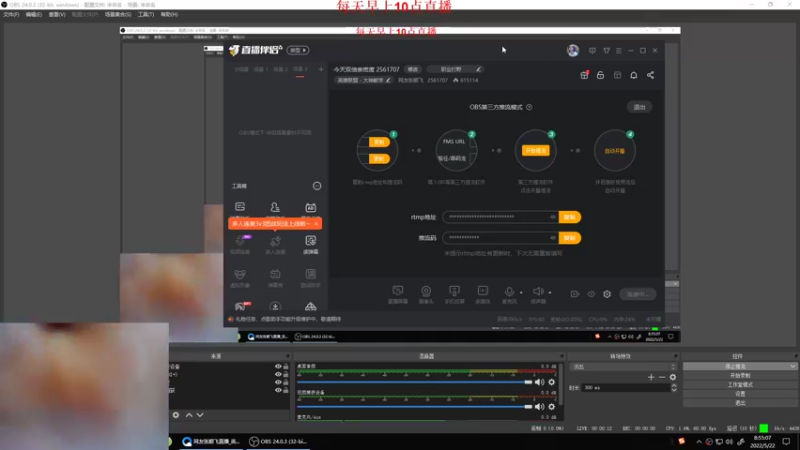Adjust transition duration stepper arrows
The width and height of the screenshot is (800, 450).
coord(674,388)
